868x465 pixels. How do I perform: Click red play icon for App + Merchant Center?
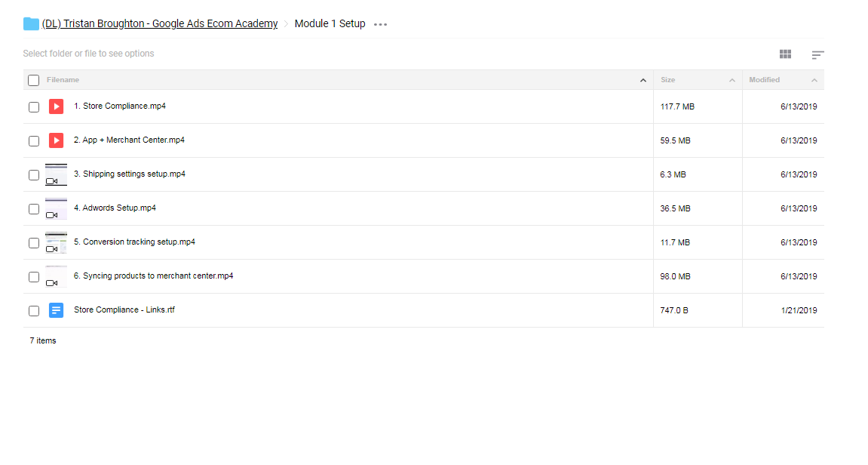click(56, 140)
